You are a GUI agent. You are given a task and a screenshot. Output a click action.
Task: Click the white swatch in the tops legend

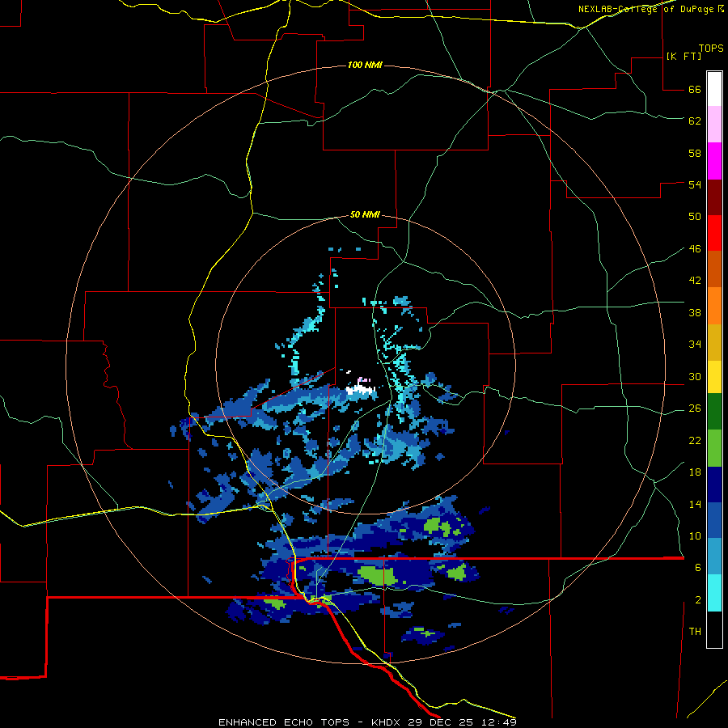[x=714, y=89]
